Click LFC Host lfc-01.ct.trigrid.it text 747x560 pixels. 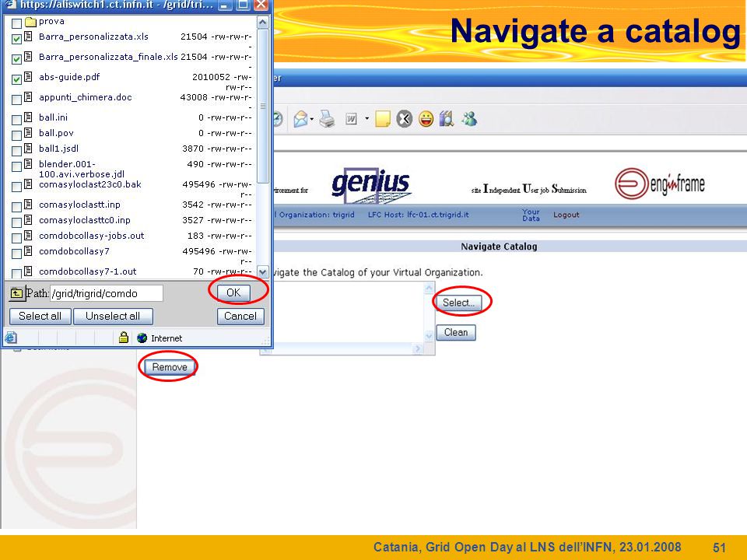coord(419,215)
